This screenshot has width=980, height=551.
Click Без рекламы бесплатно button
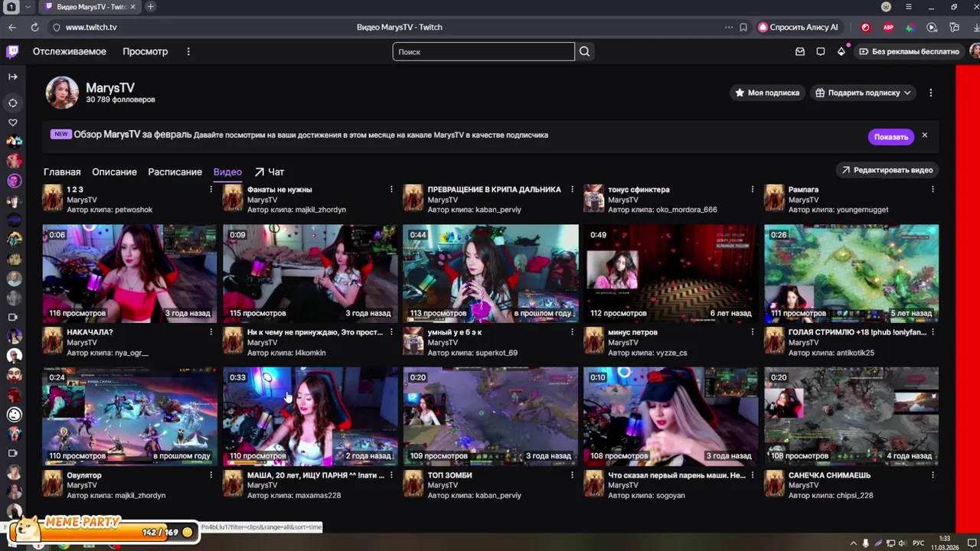[909, 51]
